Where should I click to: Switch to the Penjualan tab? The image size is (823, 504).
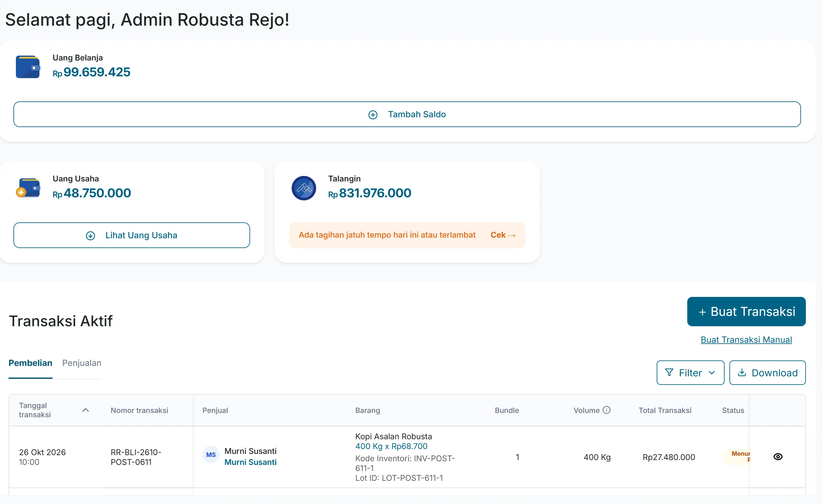82,363
